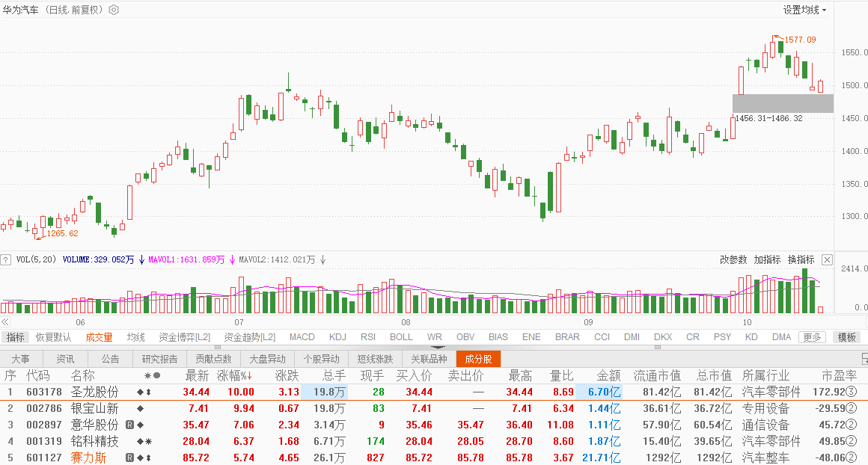Click the 1577.09 high price marker
Image resolution: width=868 pixels, height=465 pixels.
tap(800, 40)
